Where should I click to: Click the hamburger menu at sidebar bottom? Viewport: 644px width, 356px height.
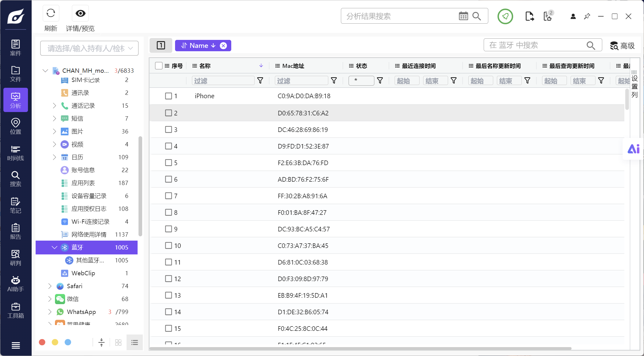pos(16,345)
